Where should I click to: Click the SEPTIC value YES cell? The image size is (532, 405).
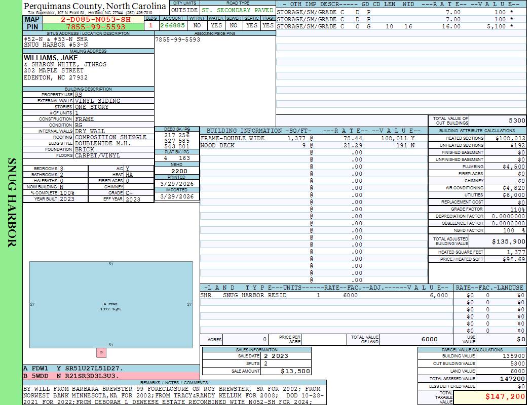coord(251,25)
